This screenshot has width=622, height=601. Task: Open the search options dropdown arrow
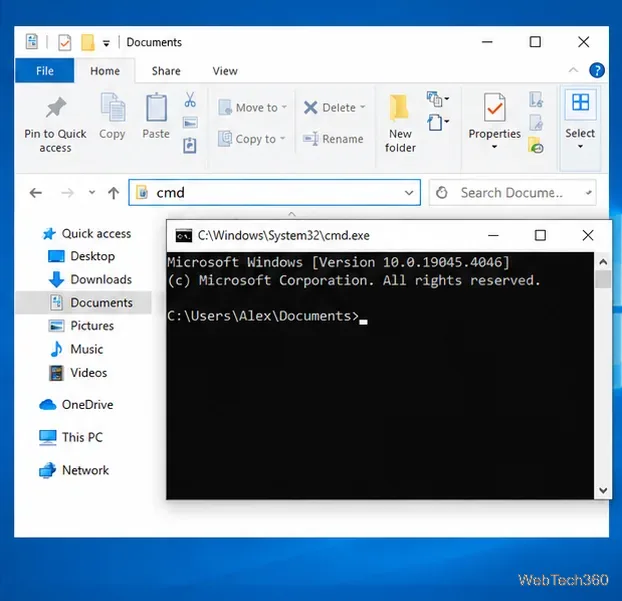click(589, 193)
